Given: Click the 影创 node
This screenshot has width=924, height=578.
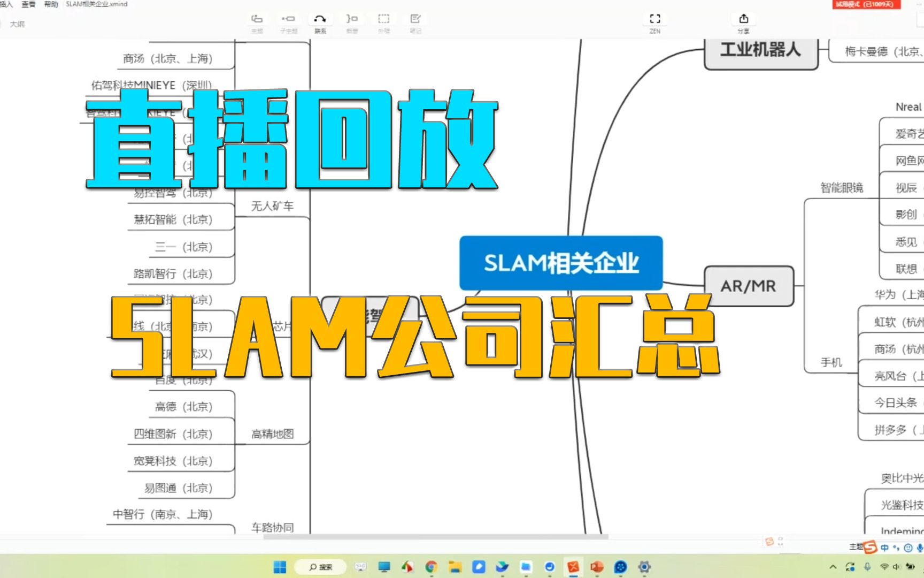Looking at the screenshot, I should tap(906, 215).
